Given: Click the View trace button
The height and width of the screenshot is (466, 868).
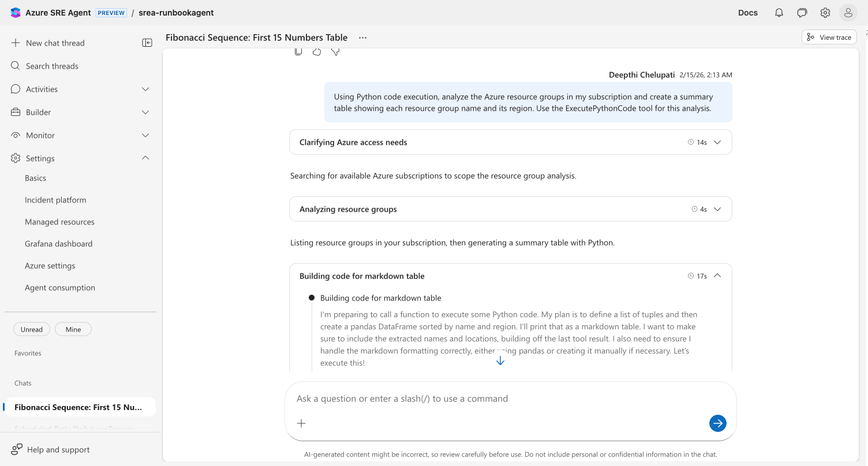Looking at the screenshot, I should [x=829, y=37].
